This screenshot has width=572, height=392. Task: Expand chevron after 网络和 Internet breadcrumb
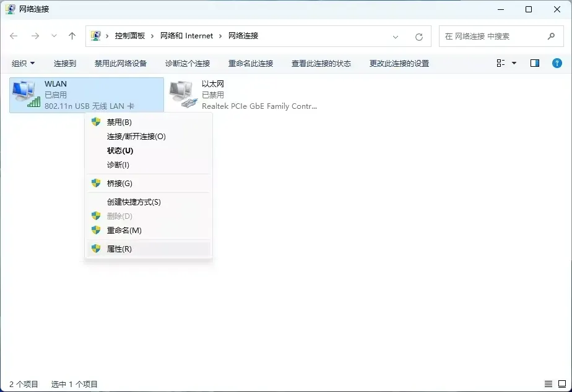click(x=220, y=36)
